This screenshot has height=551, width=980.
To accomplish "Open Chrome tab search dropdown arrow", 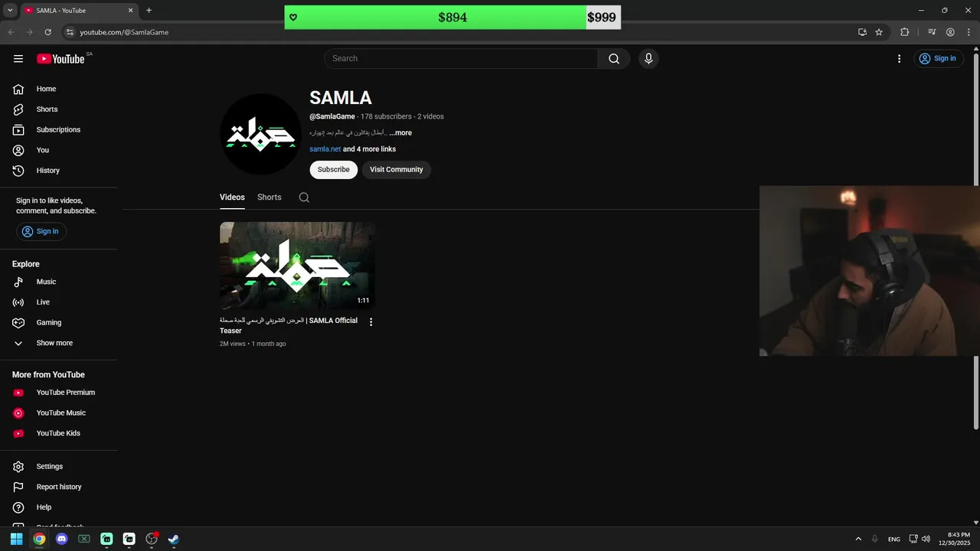I will (x=10, y=11).
